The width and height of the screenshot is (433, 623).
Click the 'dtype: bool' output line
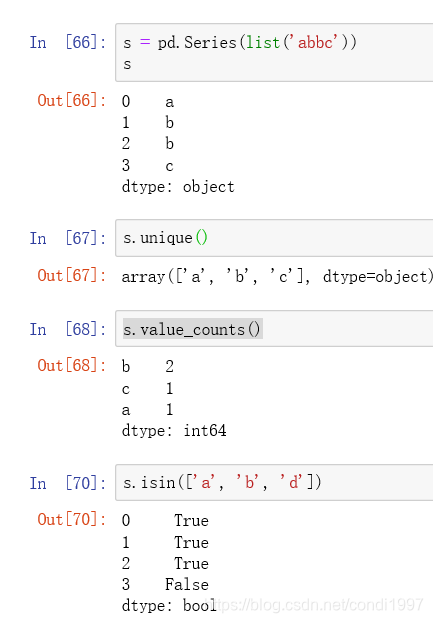(x=169, y=606)
